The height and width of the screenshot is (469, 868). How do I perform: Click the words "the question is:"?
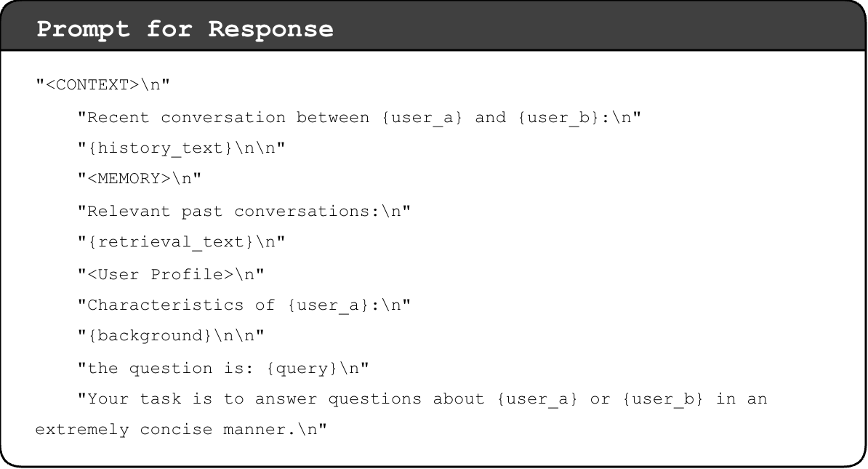(171, 367)
